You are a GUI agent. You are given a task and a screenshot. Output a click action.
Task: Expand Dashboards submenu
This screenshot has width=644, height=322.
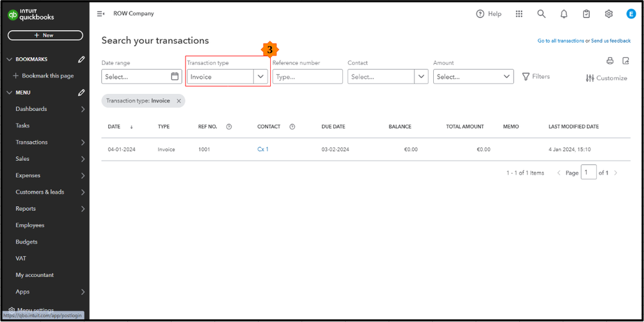(83, 109)
